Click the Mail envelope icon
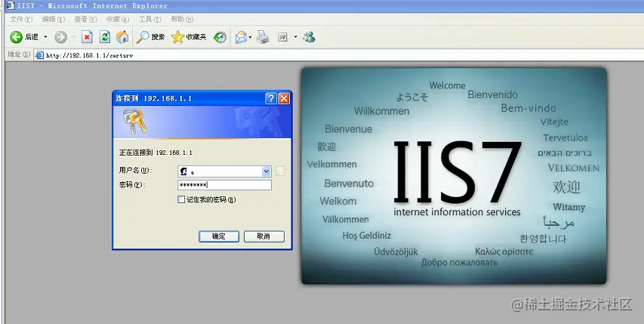The width and height of the screenshot is (644, 324). (241, 37)
